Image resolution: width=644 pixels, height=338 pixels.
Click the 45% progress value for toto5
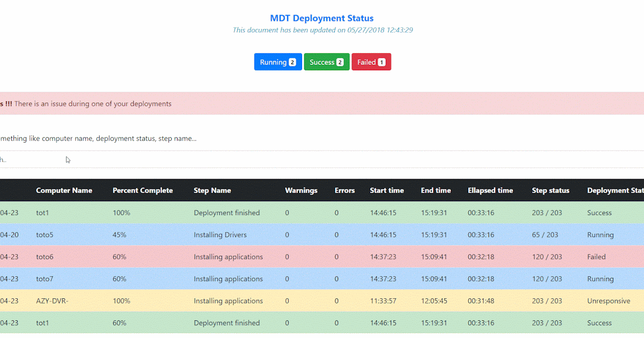[x=121, y=234]
